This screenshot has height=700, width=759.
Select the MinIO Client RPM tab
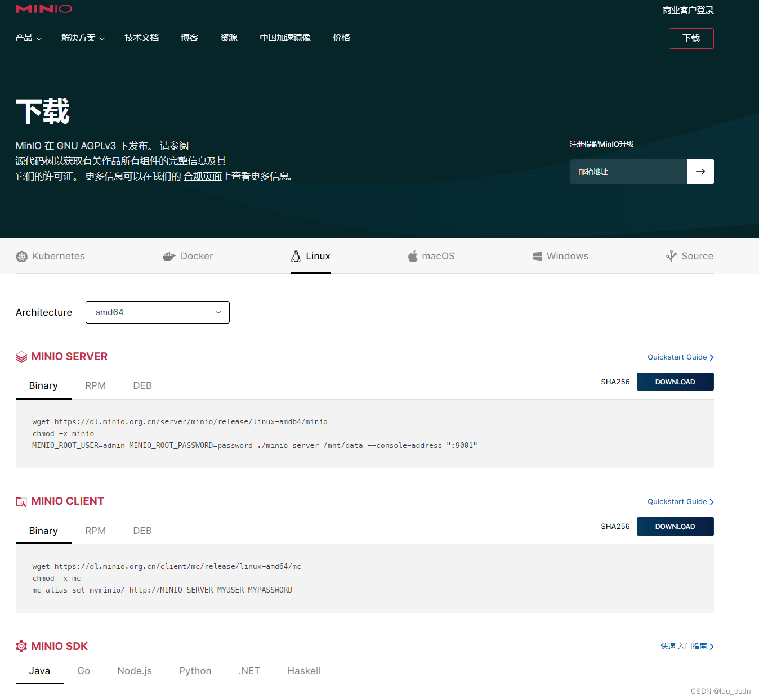point(96,531)
